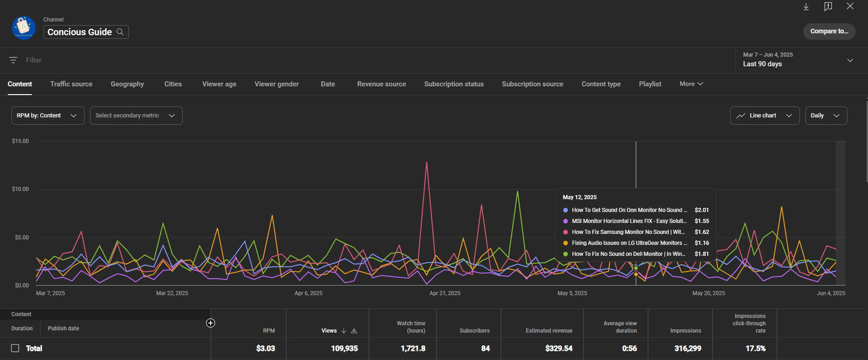Image resolution: width=868 pixels, height=360 pixels.
Task: Select the Cities tab
Action: coord(173,84)
